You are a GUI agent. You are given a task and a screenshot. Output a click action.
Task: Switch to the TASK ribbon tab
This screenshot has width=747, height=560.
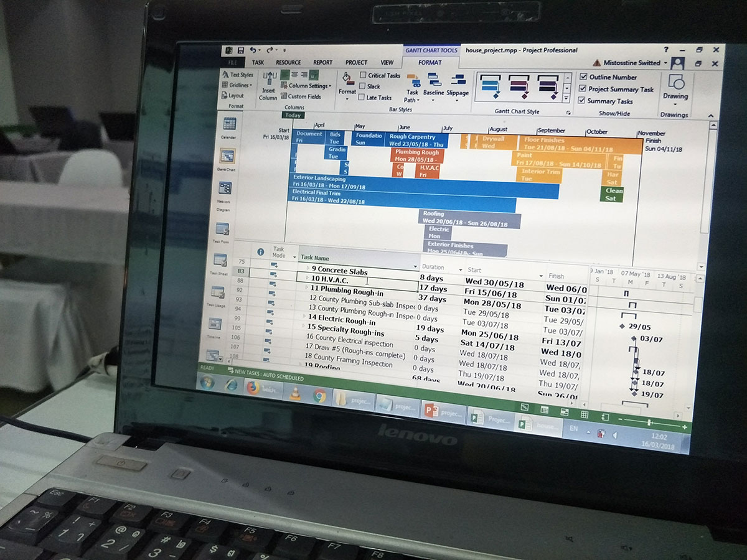point(258,62)
